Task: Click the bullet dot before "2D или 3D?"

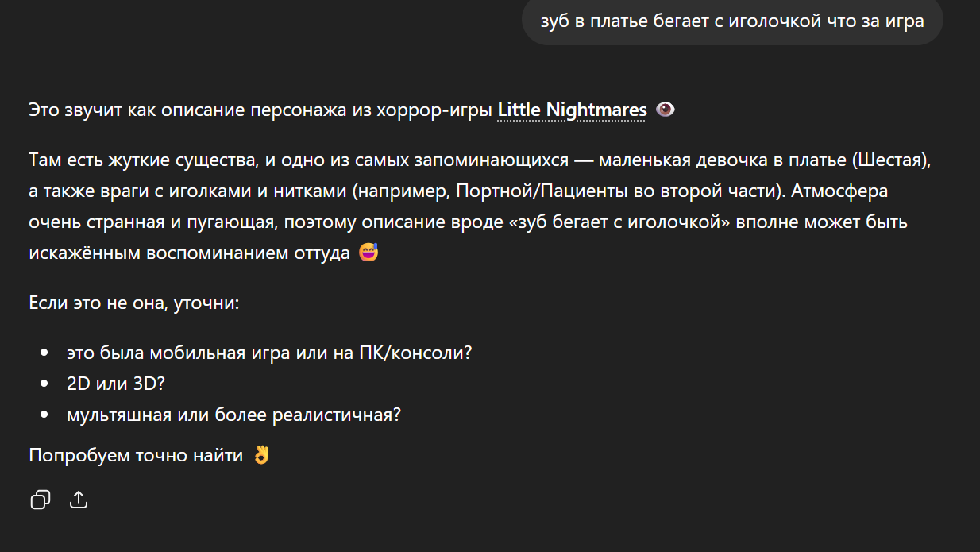Action: [x=44, y=384]
